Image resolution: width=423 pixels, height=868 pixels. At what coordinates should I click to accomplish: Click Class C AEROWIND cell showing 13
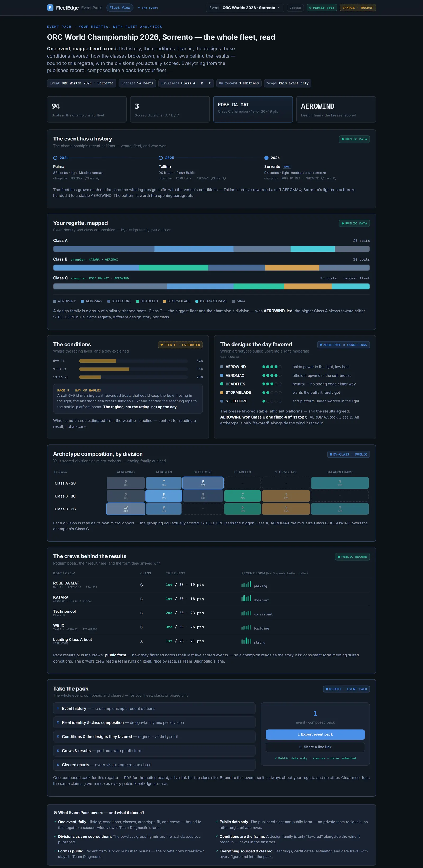[126, 509]
